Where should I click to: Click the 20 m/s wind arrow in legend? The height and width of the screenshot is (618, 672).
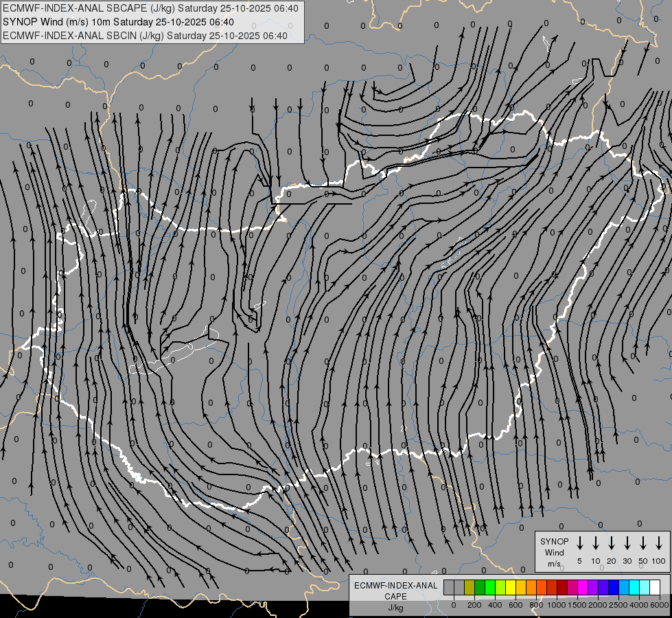tap(612, 543)
